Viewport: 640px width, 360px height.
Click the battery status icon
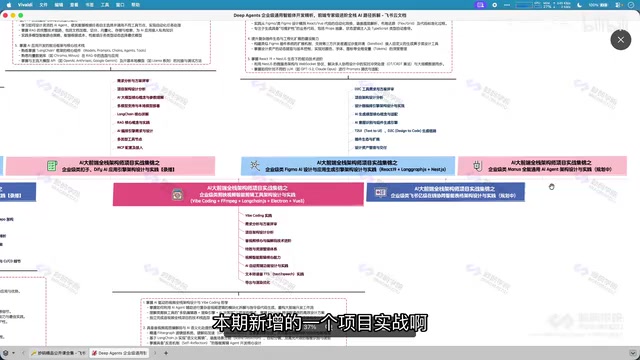[x=598, y=5]
